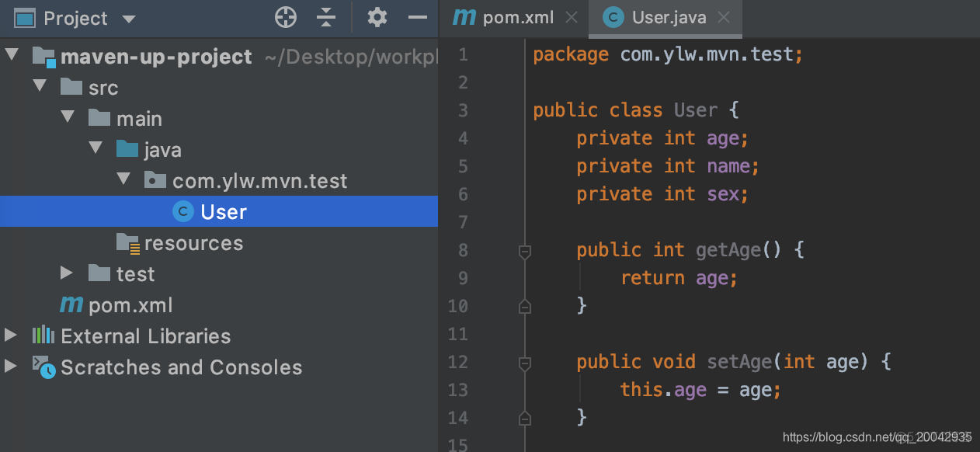The image size is (980, 452).
Task: Click the locate/select opened file target icon
Action: 286,17
